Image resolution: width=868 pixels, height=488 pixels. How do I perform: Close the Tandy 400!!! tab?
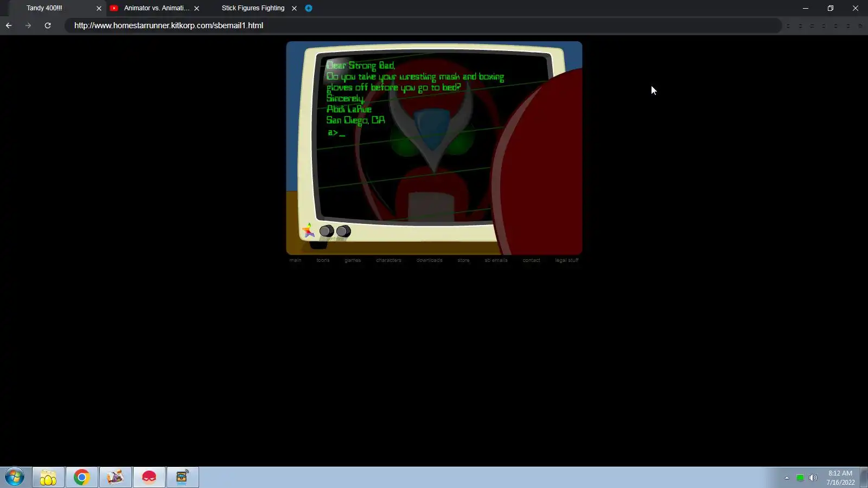tap(99, 8)
